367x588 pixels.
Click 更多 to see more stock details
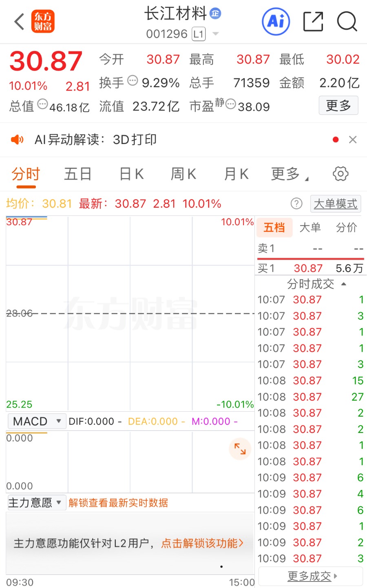coord(338,105)
